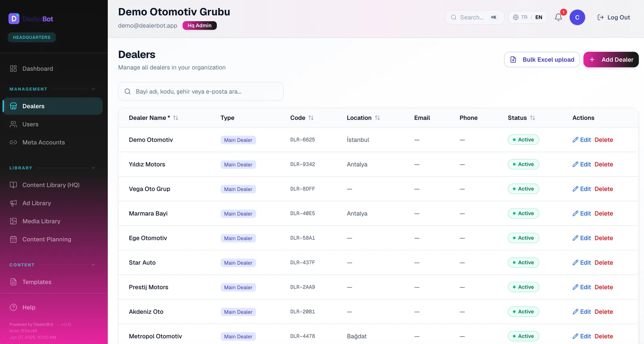
Task: Collapse the Content section chevron
Action: pyautogui.click(x=93, y=265)
